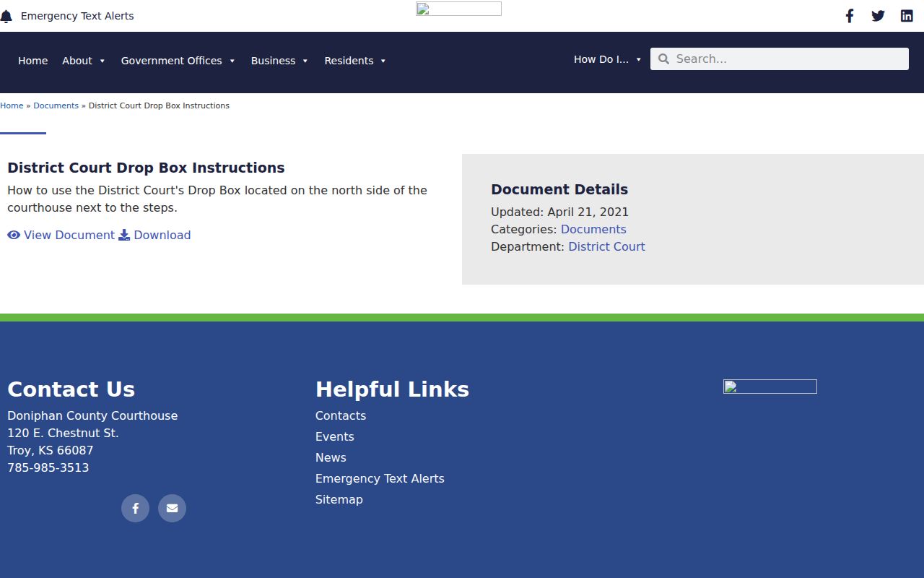Expand the Government Offices menu
Image resolution: width=924 pixels, height=578 pixels.
click(x=178, y=61)
